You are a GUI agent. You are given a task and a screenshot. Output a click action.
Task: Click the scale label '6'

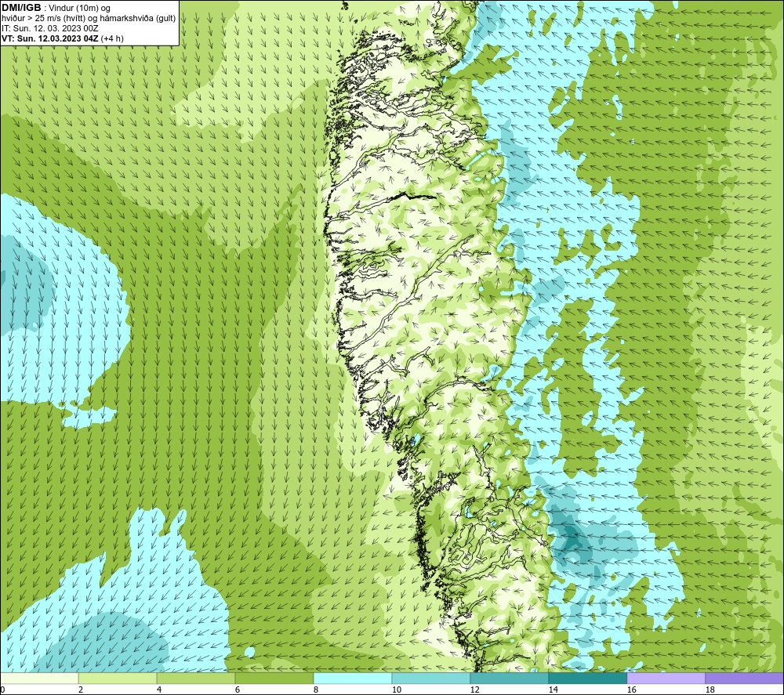tap(237, 690)
